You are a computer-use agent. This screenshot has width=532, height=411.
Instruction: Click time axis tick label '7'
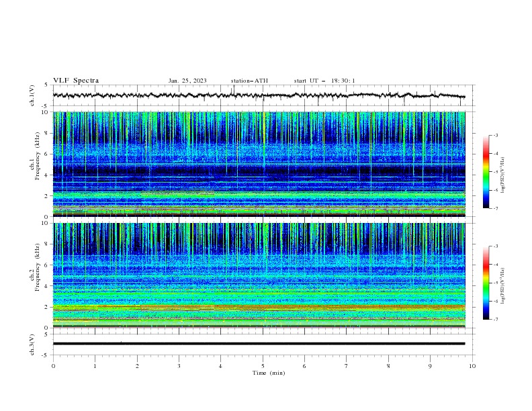pyautogui.click(x=347, y=366)
